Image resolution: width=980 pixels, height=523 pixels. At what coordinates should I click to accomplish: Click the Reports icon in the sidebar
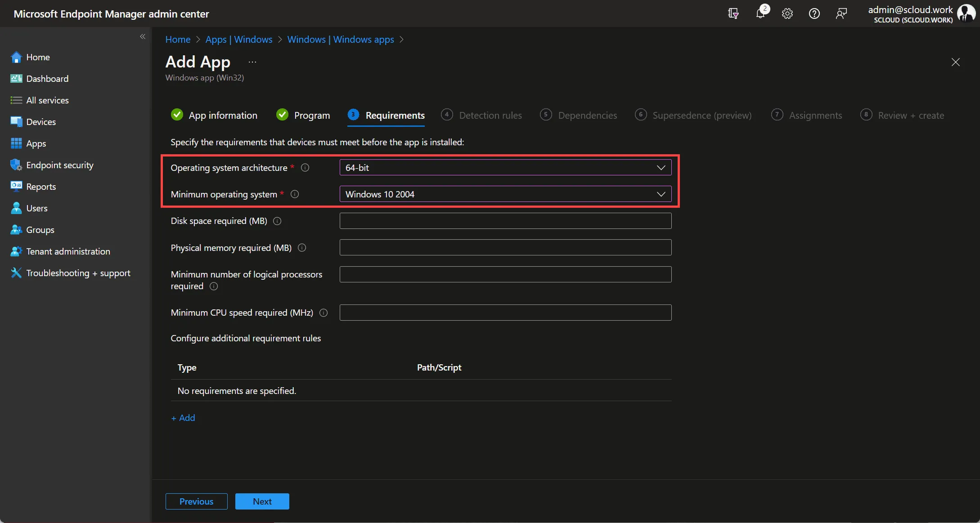[x=16, y=186]
